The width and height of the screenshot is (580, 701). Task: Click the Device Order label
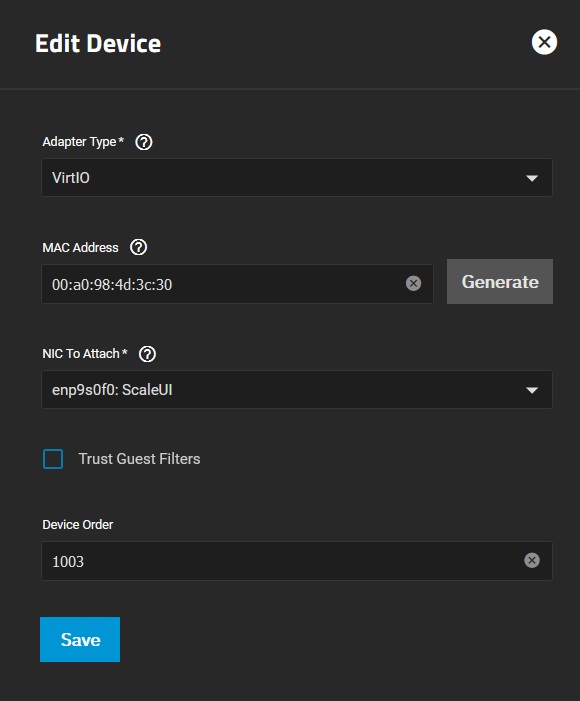77,524
